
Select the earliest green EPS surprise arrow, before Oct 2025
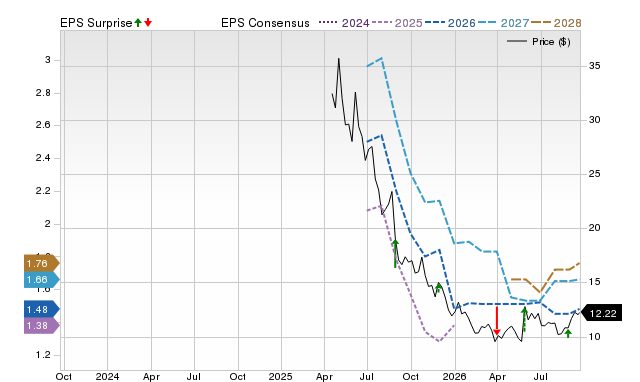(x=395, y=253)
